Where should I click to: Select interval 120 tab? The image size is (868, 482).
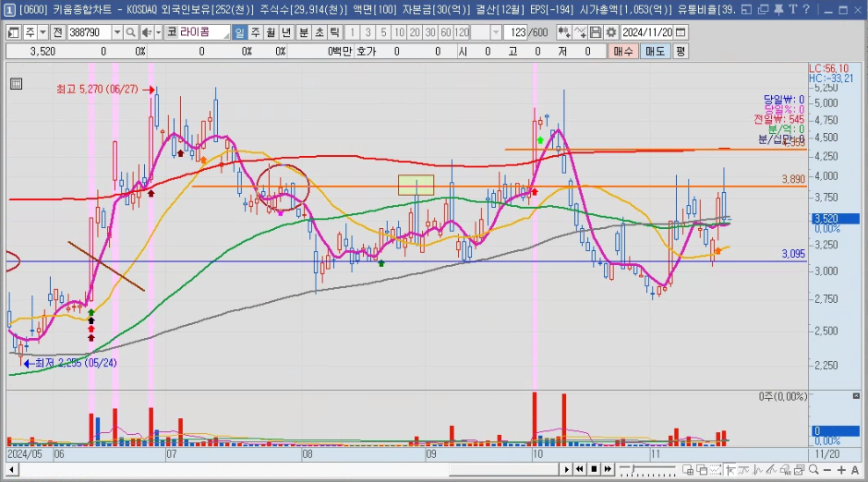[463, 32]
